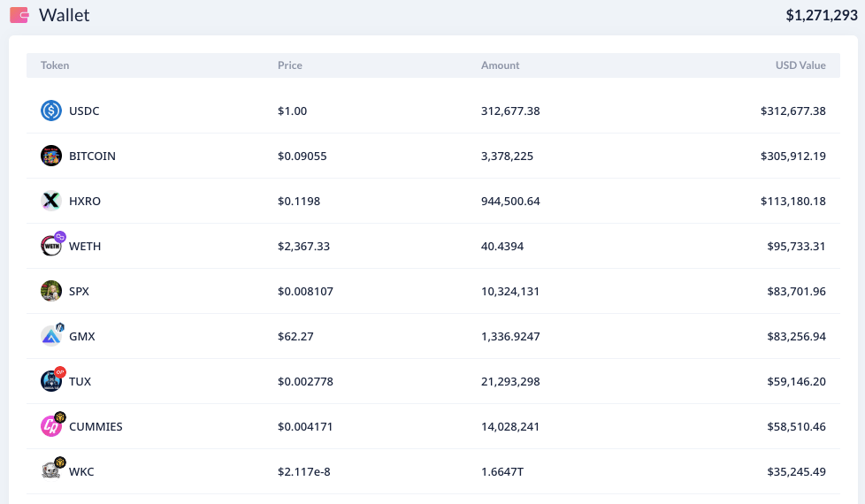The width and height of the screenshot is (865, 504).
Task: Select the WETH token name
Action: pos(84,247)
